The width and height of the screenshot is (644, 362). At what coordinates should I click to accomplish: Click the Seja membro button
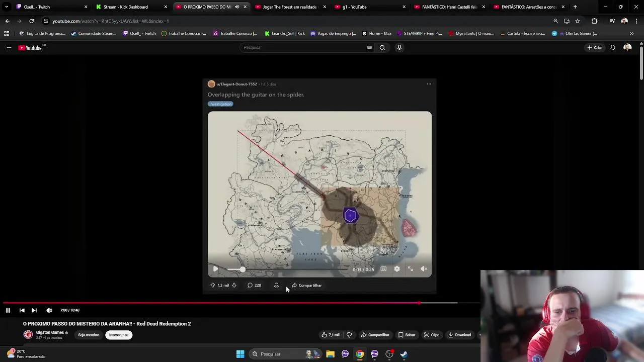click(89, 335)
